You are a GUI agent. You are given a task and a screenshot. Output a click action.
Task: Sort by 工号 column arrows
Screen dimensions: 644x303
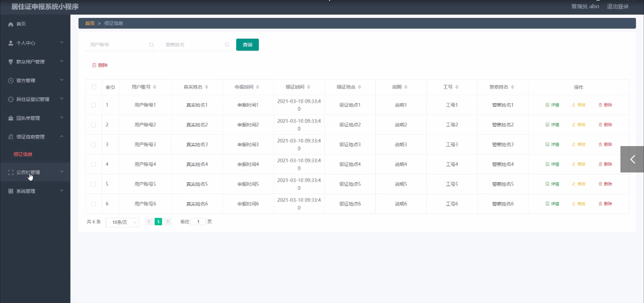(x=457, y=87)
